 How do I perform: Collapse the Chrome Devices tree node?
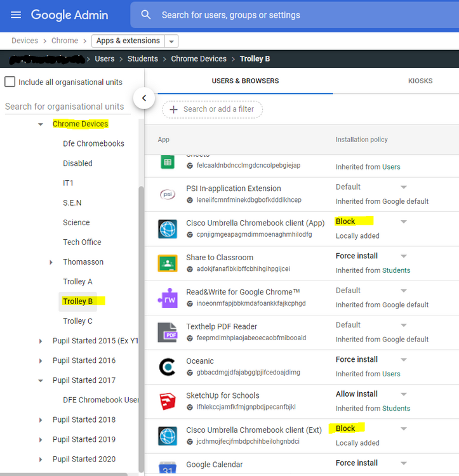[41, 124]
